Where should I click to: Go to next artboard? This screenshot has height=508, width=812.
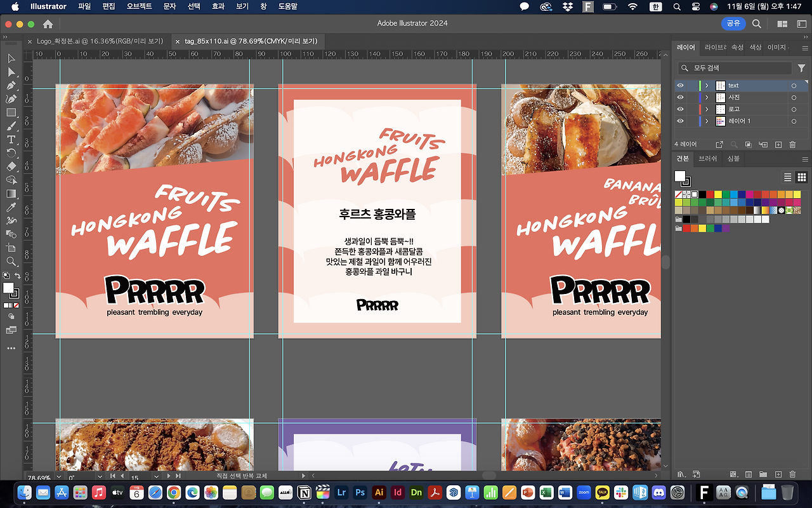click(169, 476)
